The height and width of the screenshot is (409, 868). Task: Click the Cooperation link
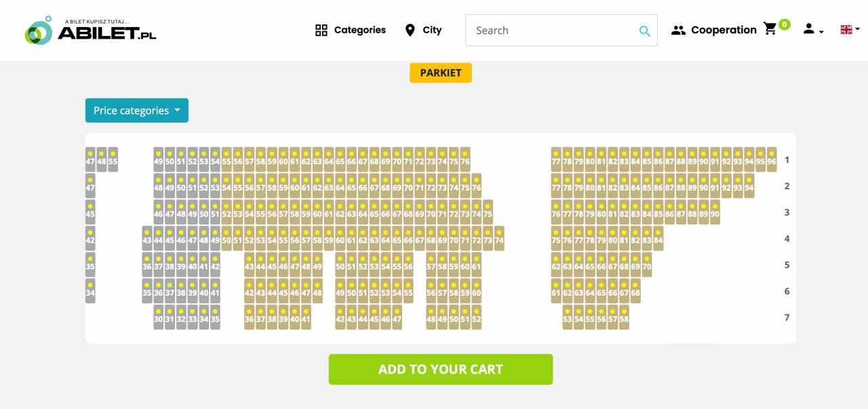coord(724,30)
